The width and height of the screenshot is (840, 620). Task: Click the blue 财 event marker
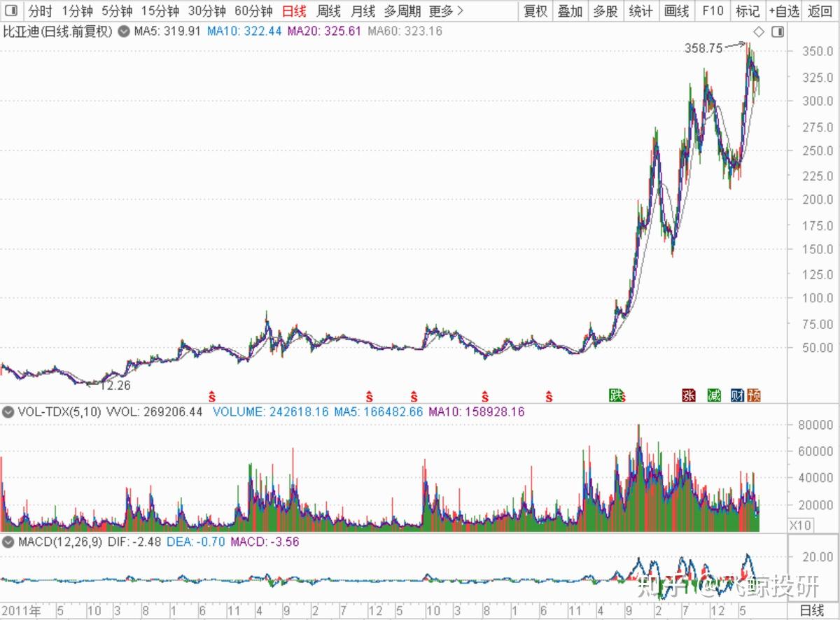(737, 395)
